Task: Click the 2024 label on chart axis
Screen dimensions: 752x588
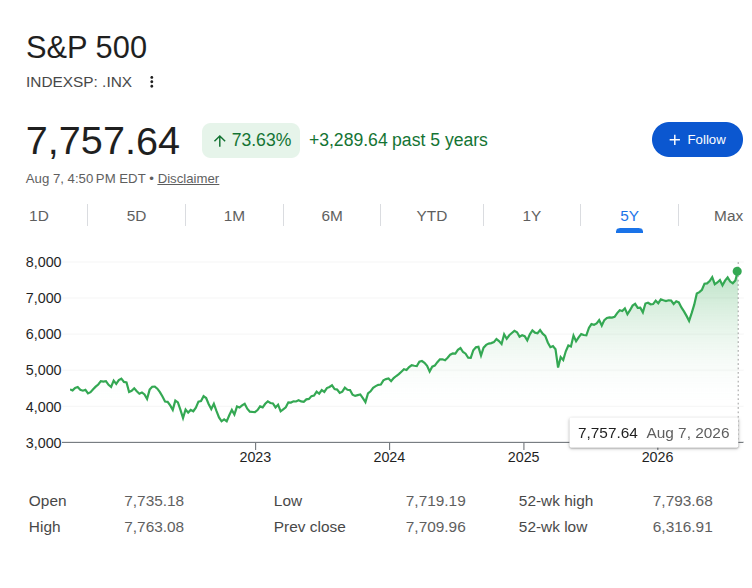Action: (x=389, y=457)
